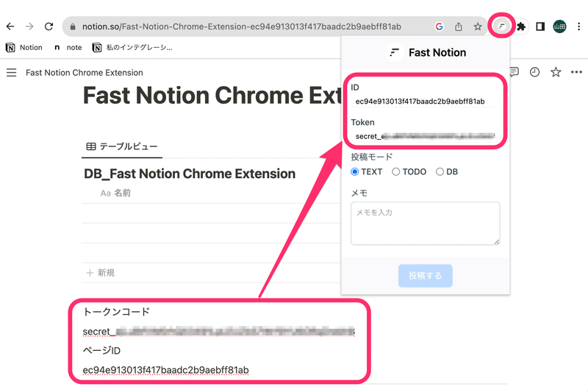Open the Google icon in address bar
The width and height of the screenshot is (588, 392).
439,26
